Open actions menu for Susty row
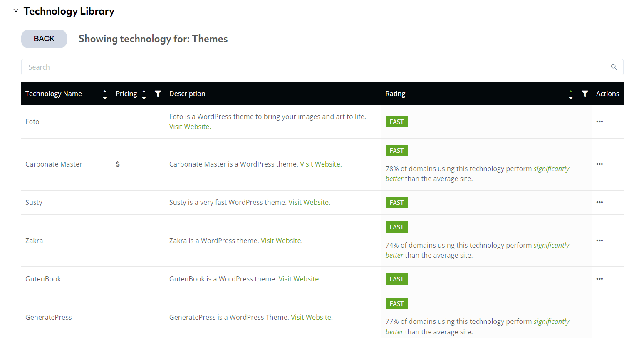The height and width of the screenshot is (338, 644). [599, 202]
